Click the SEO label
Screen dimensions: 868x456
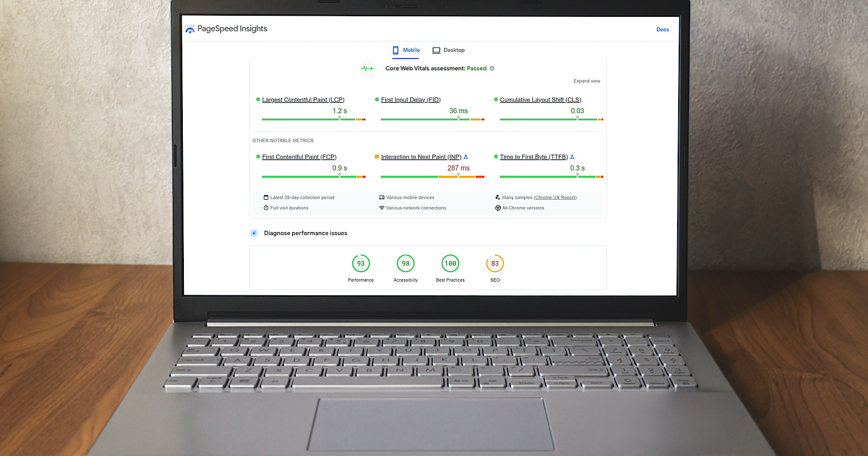click(x=495, y=280)
